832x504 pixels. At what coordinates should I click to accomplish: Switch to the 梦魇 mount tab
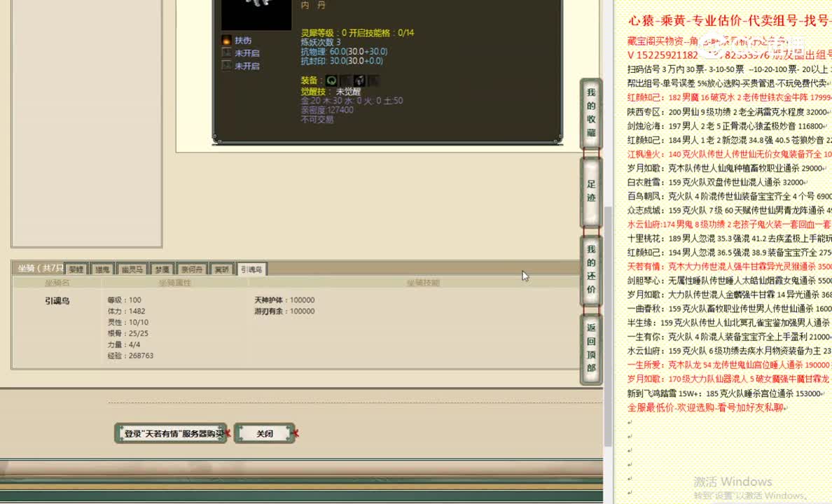pos(162,269)
